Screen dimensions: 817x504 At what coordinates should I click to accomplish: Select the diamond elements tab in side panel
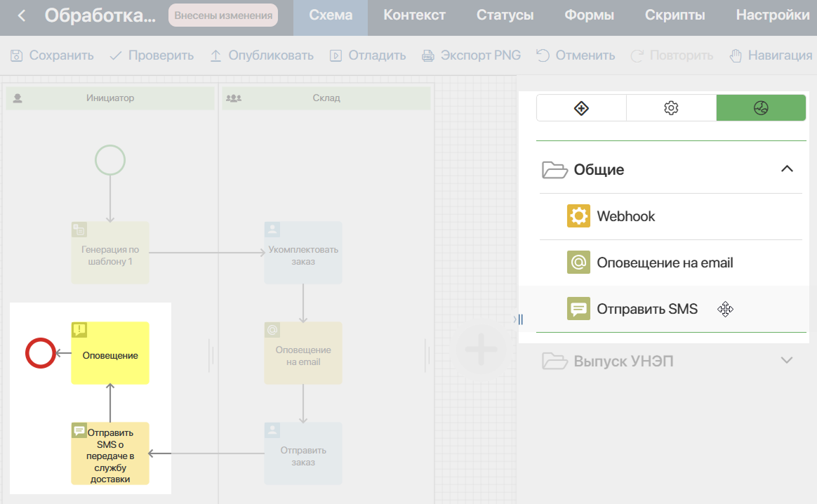[581, 108]
